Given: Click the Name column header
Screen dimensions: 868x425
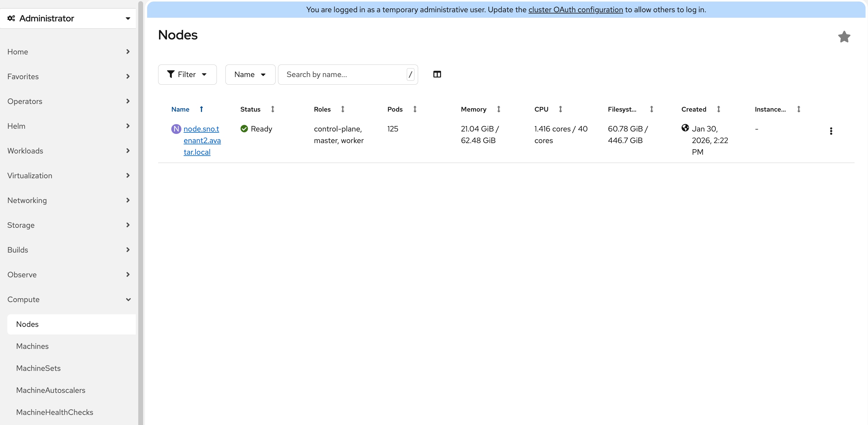Looking at the screenshot, I should pyautogui.click(x=180, y=109).
